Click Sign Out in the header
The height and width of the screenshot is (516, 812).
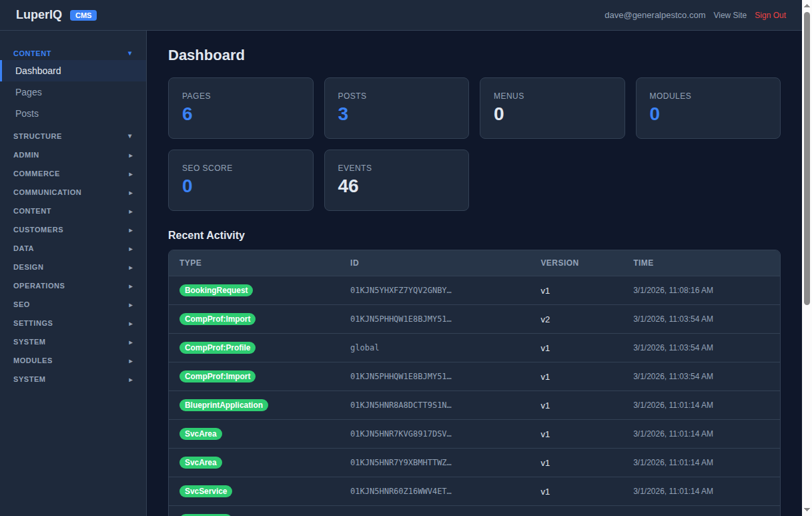click(770, 15)
